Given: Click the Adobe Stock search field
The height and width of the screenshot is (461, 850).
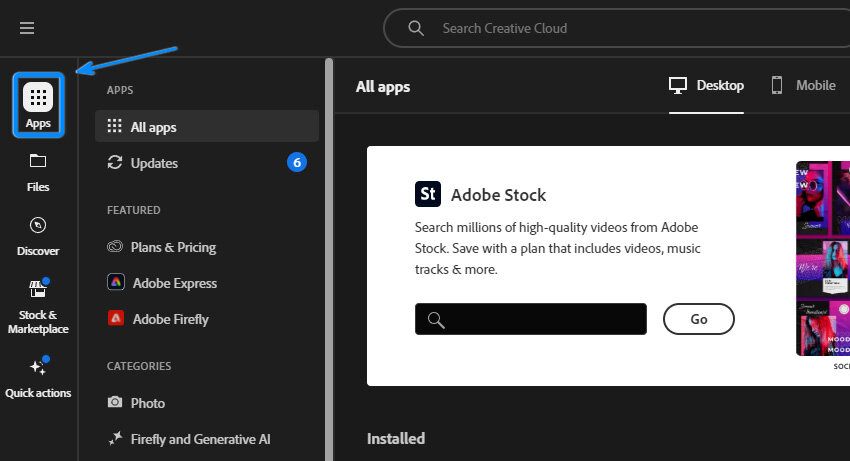Looking at the screenshot, I should pos(531,319).
